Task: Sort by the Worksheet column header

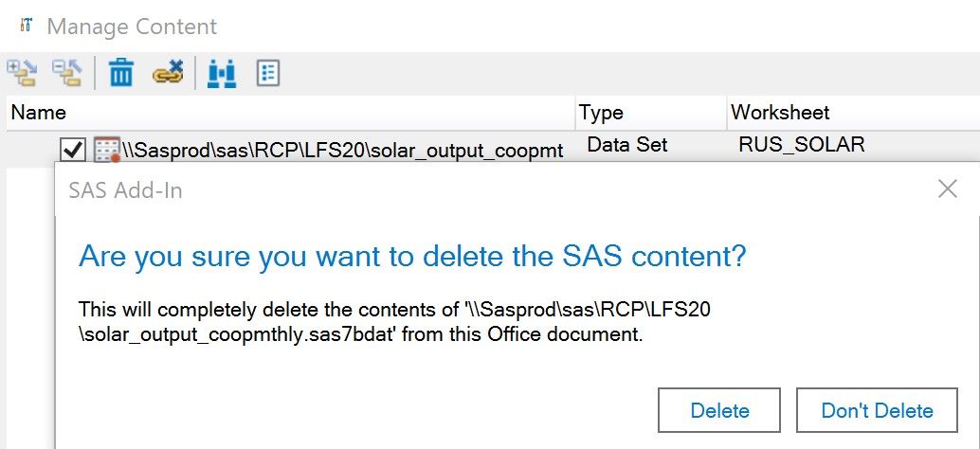Action: click(x=780, y=113)
